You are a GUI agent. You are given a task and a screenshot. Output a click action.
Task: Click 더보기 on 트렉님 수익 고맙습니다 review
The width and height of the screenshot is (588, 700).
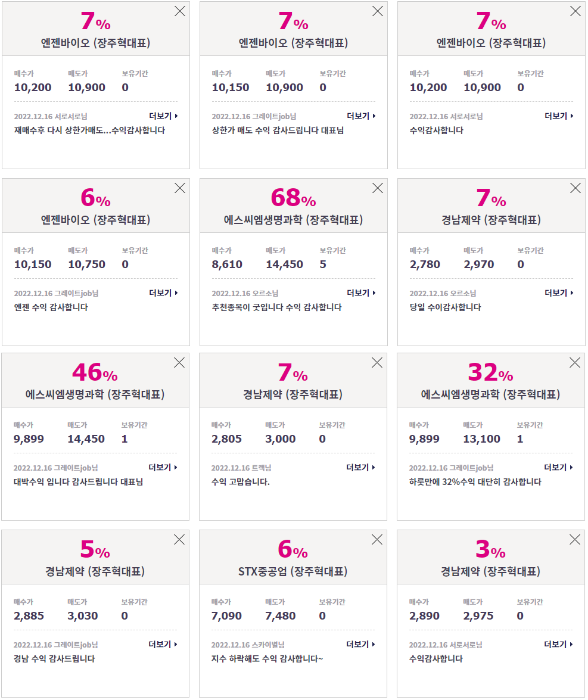361,468
